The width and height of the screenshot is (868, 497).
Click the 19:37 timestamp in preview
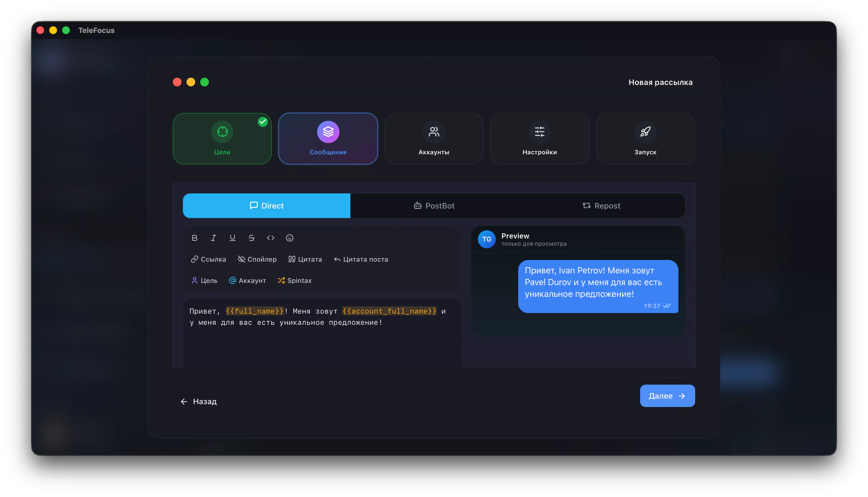pyautogui.click(x=652, y=306)
